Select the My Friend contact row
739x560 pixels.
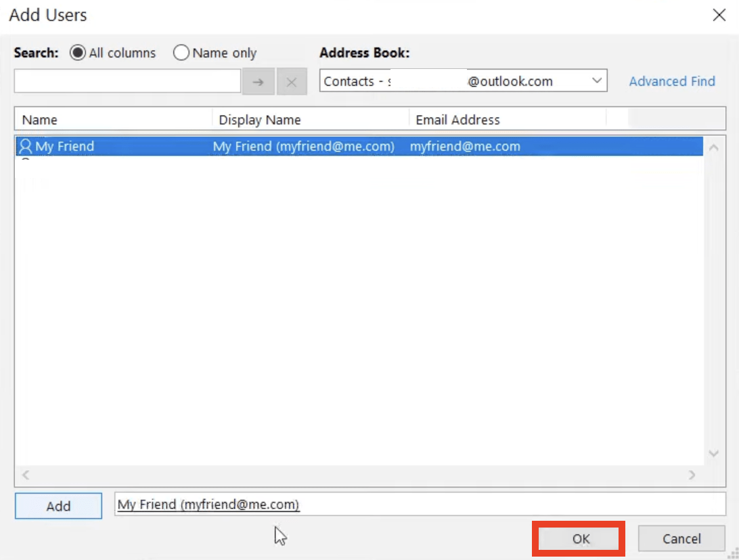[359, 146]
